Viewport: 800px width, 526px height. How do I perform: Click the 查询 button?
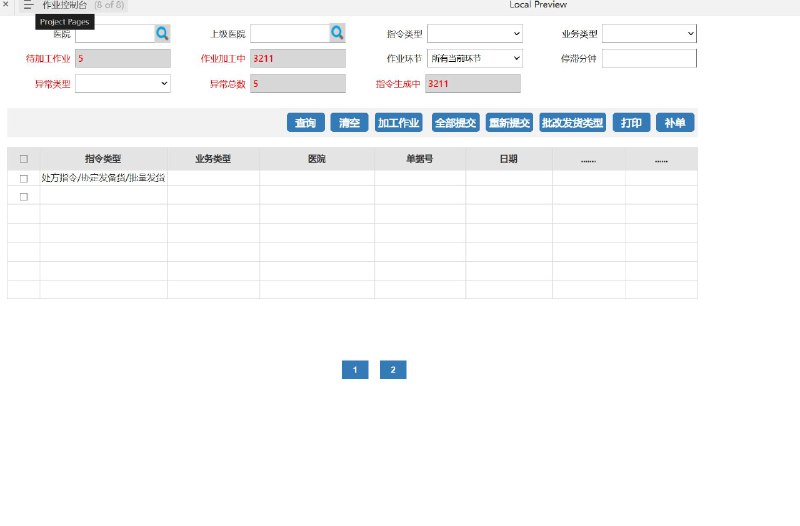coord(306,122)
